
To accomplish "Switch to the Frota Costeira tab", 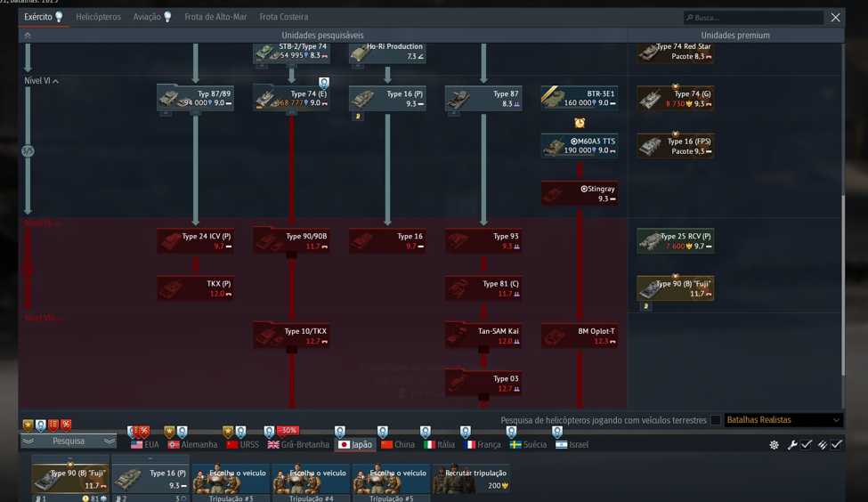I will 284,17.
